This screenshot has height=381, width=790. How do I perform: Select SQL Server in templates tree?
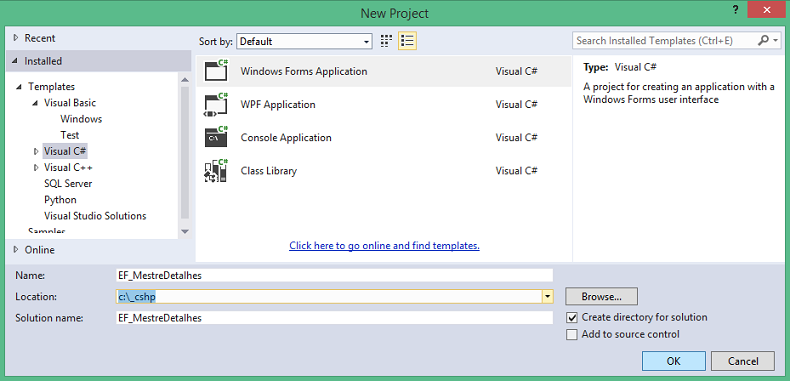point(68,183)
